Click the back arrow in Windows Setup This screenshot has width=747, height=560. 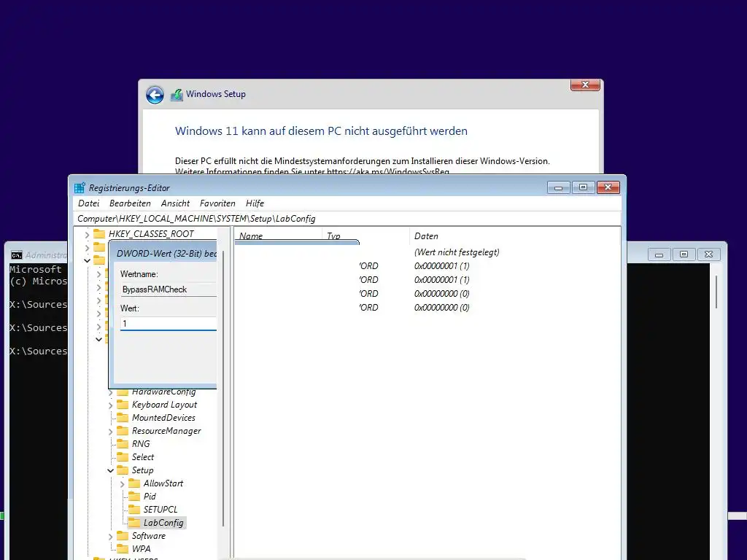155,95
